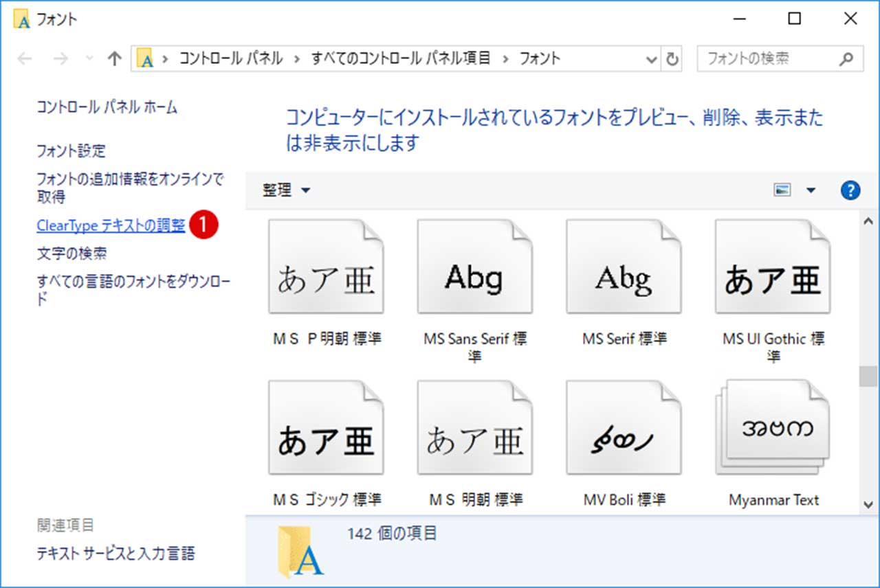Select the MV Boli 標準 font icon
880x588 pixels.
624,428
